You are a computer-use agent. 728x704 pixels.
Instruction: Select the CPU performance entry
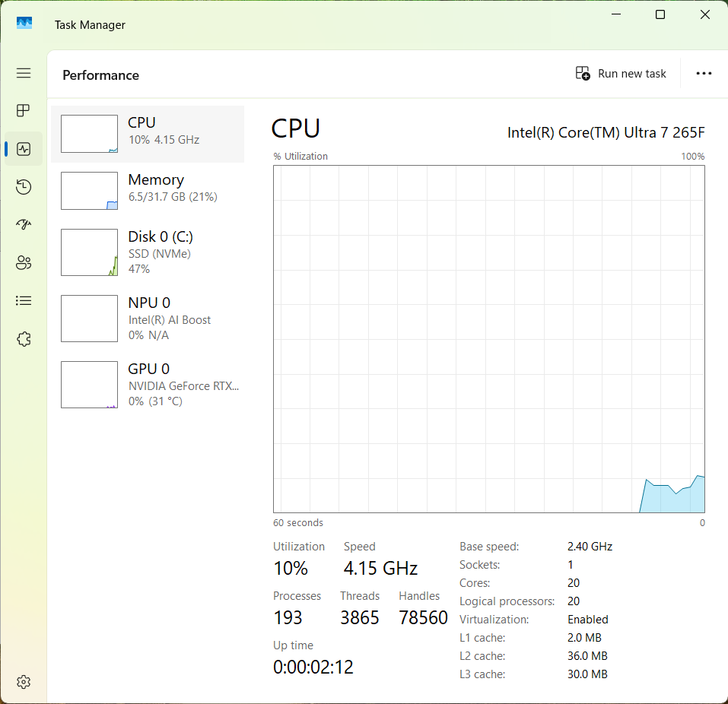click(148, 134)
